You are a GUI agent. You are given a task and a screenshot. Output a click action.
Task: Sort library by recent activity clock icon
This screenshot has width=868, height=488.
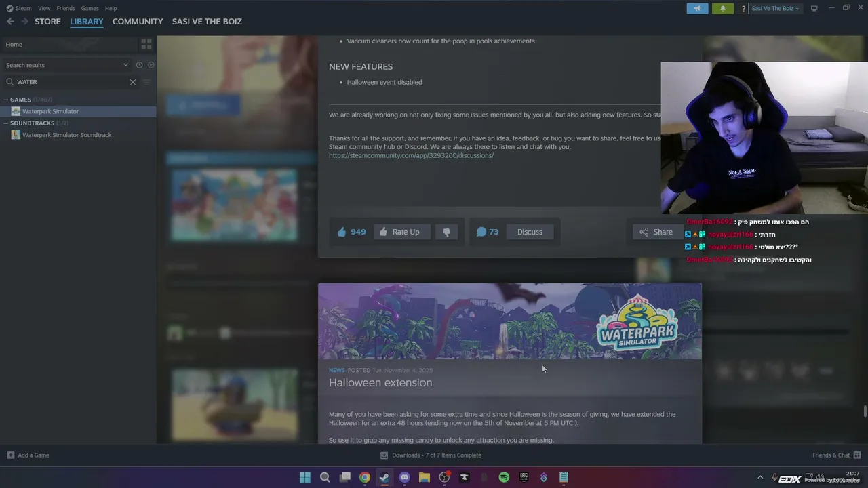tap(139, 65)
